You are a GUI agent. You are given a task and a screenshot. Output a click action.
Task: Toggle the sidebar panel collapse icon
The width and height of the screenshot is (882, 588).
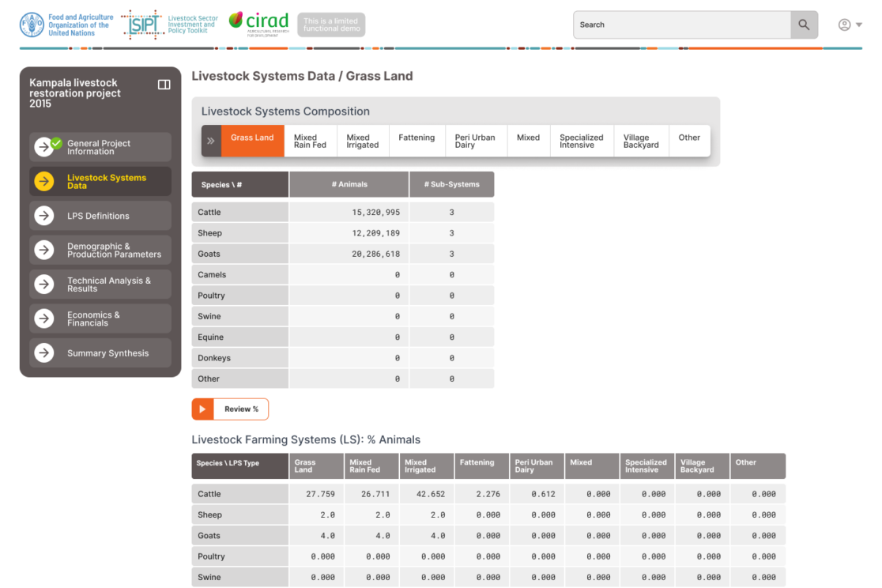(164, 85)
